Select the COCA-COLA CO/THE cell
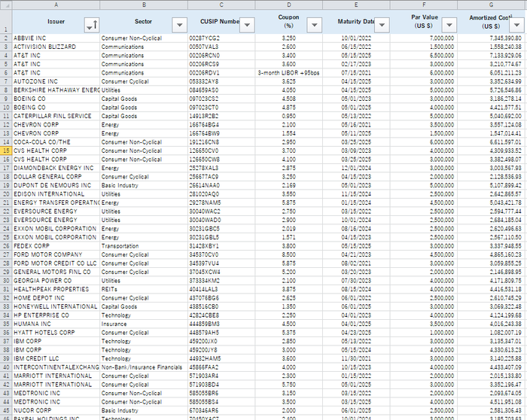 coord(56,142)
